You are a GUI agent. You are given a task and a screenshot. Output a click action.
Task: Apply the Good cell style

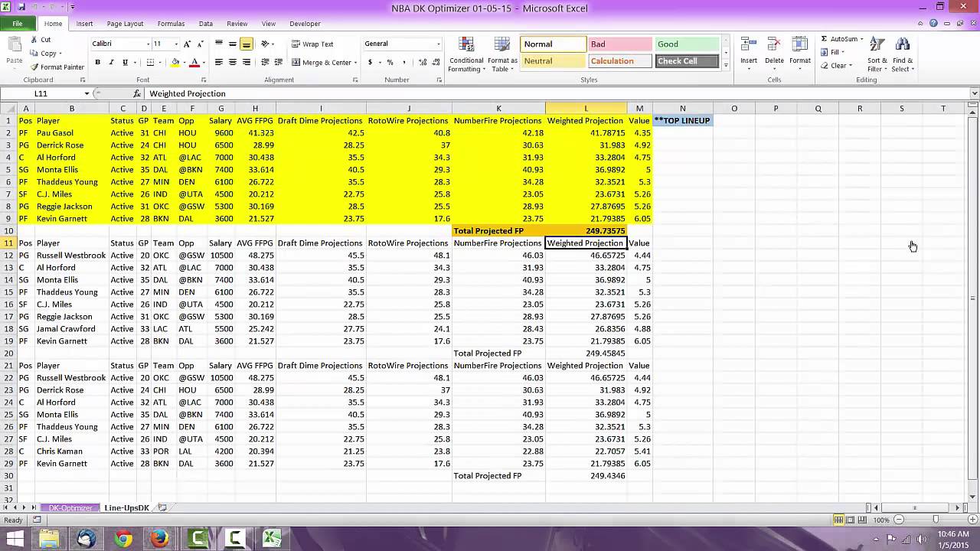687,44
